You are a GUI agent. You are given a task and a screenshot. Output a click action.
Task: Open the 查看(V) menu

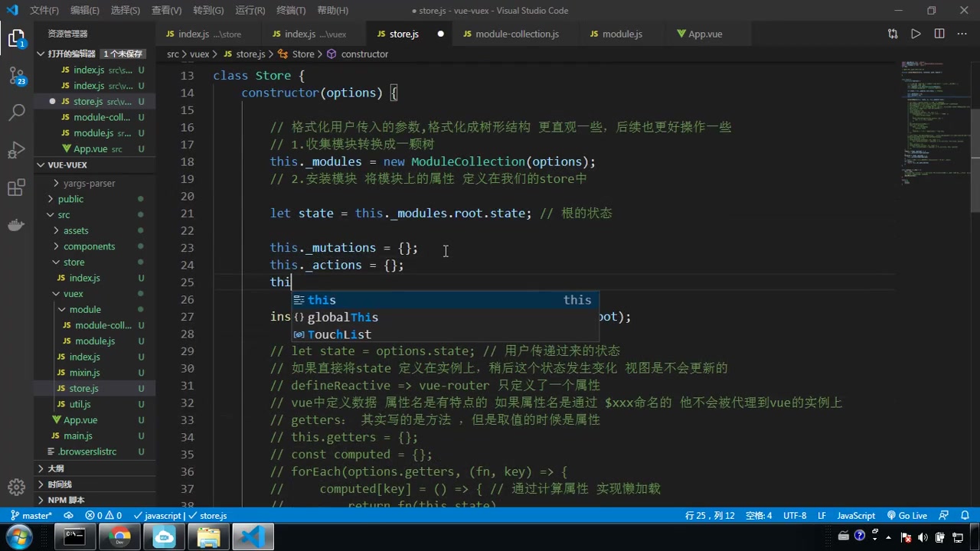pos(166,11)
